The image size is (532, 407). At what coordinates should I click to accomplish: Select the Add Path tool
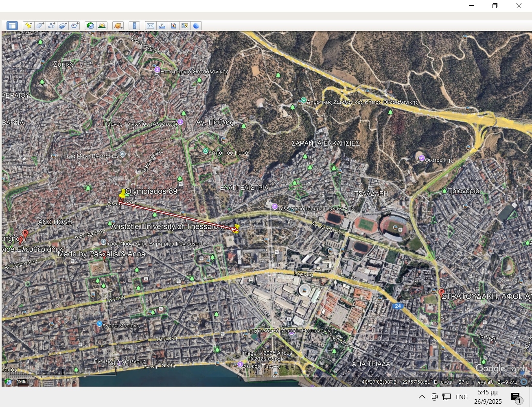tap(51, 26)
